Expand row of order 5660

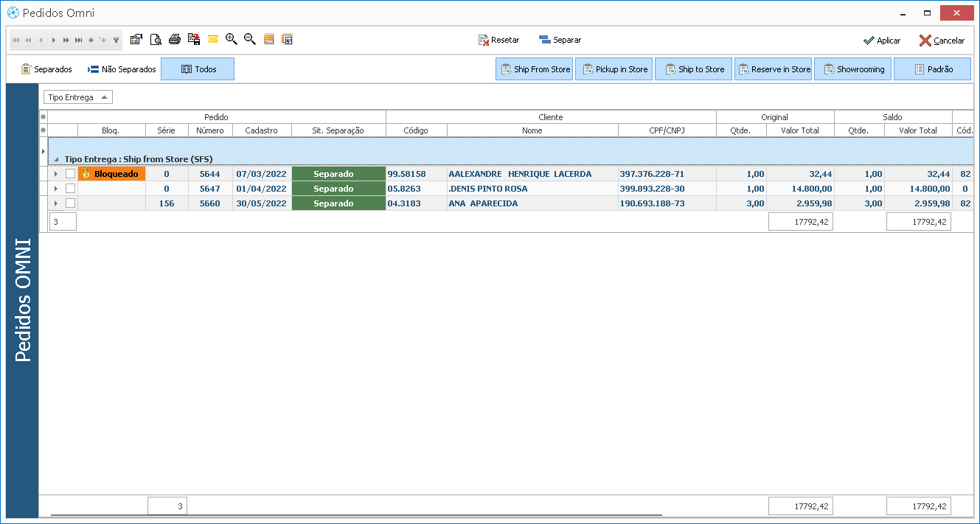(x=55, y=203)
